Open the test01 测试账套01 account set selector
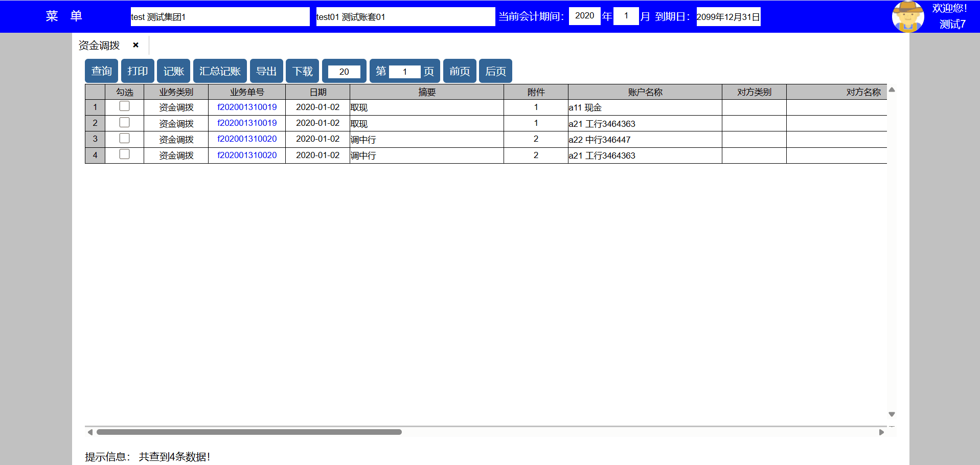980x465 pixels. (405, 17)
